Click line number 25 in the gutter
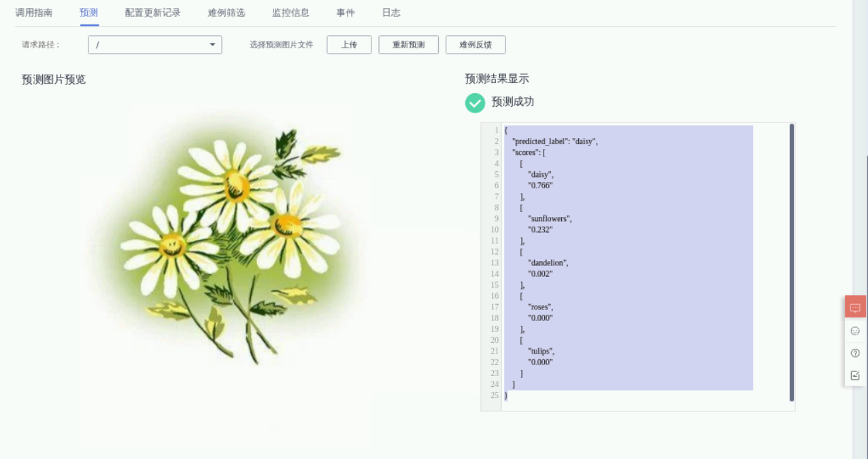Screen dimensions: 868x459 [494, 395]
